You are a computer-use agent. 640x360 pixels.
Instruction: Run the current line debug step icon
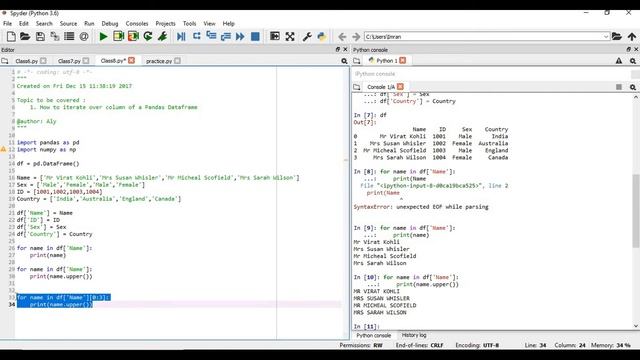[196, 36]
